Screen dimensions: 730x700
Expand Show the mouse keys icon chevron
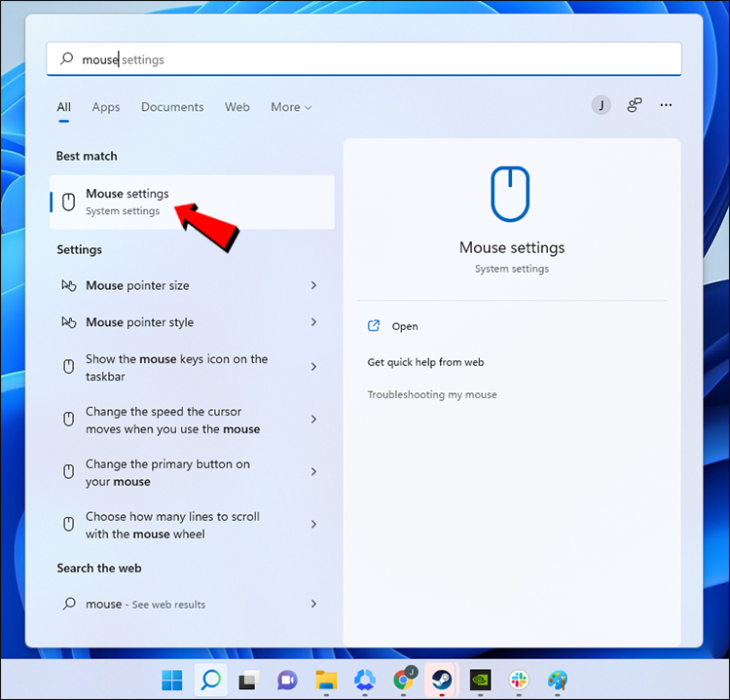click(313, 366)
